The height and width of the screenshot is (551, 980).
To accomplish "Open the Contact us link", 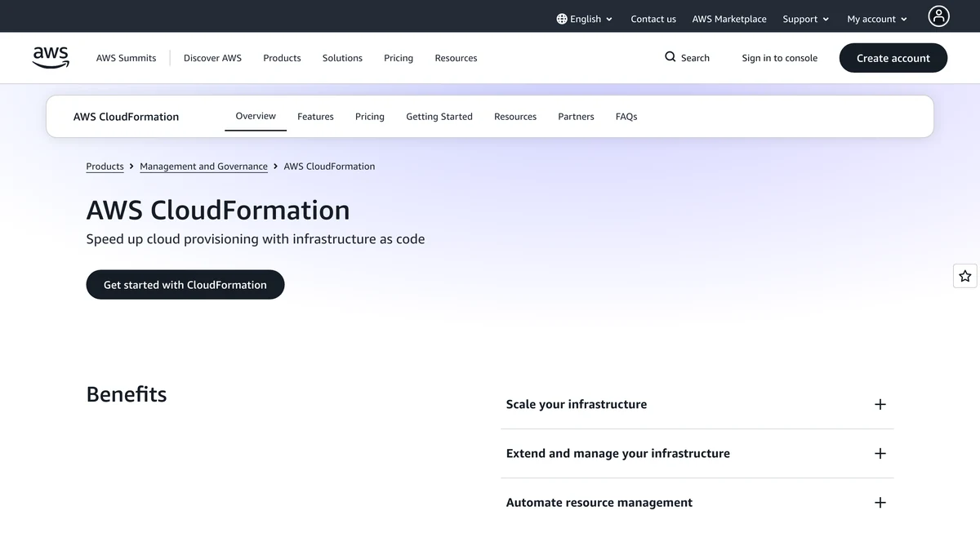I will pyautogui.click(x=653, y=19).
